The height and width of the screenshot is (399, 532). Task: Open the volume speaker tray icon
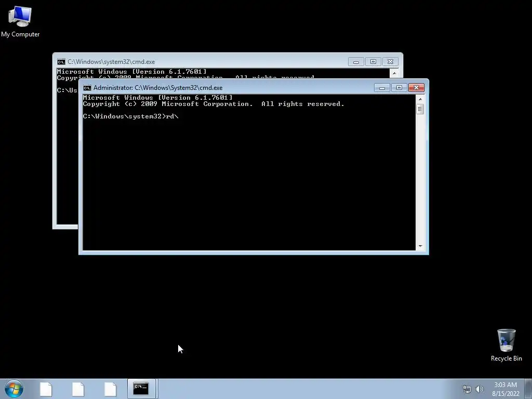(x=480, y=389)
